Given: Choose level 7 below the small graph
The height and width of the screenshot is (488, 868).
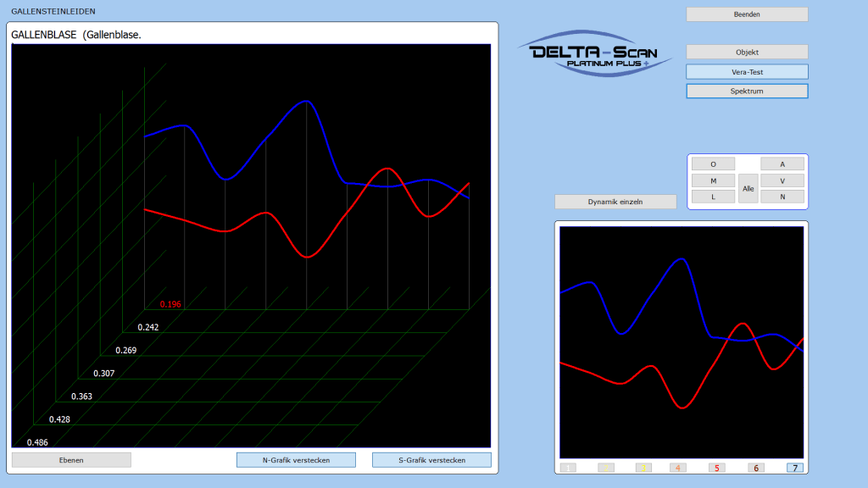Looking at the screenshot, I should click(x=794, y=468).
